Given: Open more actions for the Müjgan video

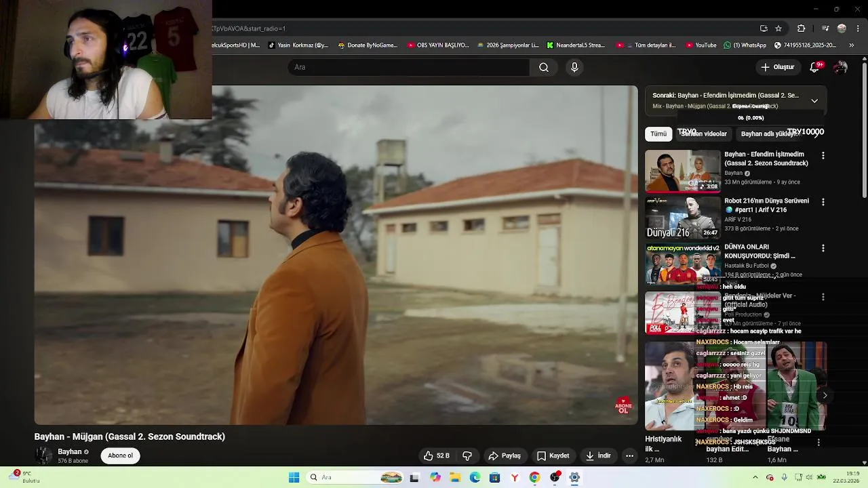Looking at the screenshot, I should pyautogui.click(x=629, y=455).
